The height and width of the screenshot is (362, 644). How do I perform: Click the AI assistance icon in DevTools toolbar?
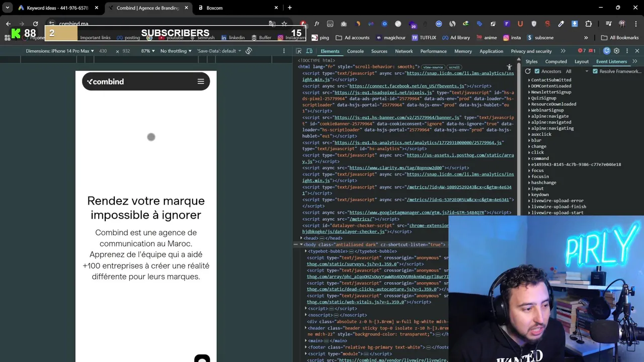[606, 51]
